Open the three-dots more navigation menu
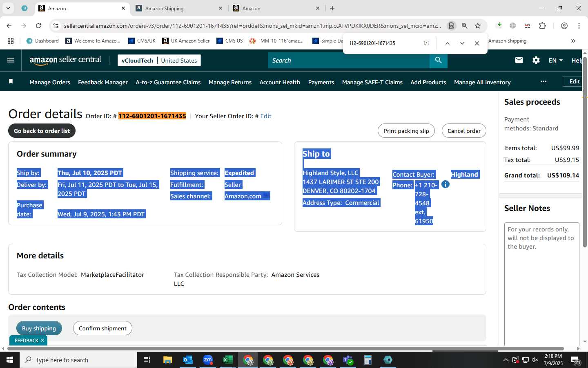The height and width of the screenshot is (368, 588). [543, 81]
